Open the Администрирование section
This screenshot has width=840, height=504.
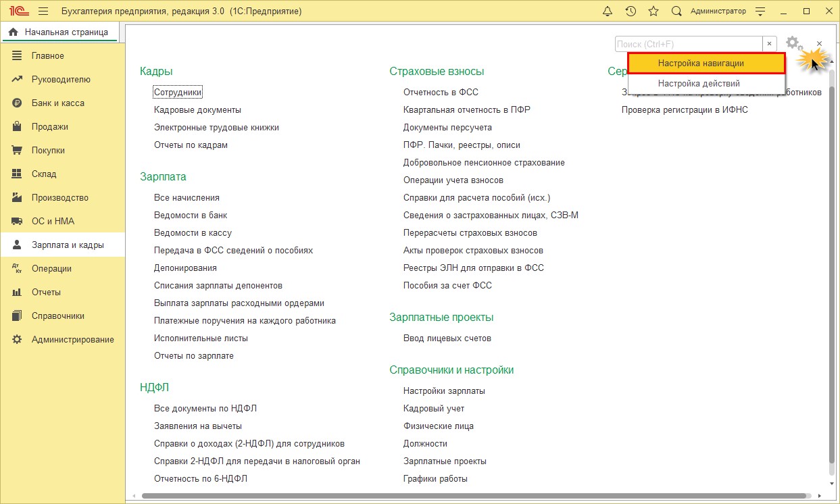pos(72,339)
